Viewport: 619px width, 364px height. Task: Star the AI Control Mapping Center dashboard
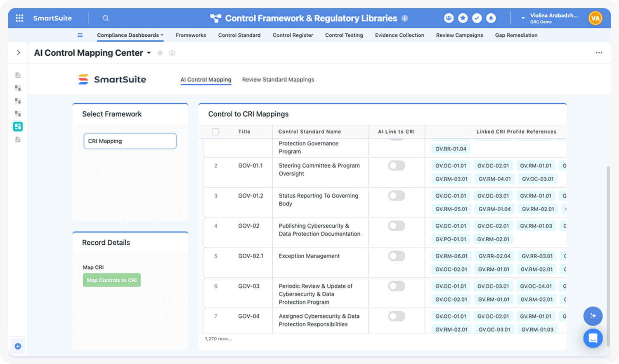pyautogui.click(x=160, y=53)
